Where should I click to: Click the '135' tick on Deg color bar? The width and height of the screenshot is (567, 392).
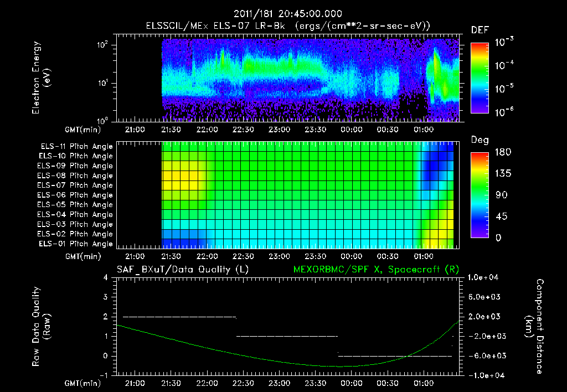click(x=503, y=174)
